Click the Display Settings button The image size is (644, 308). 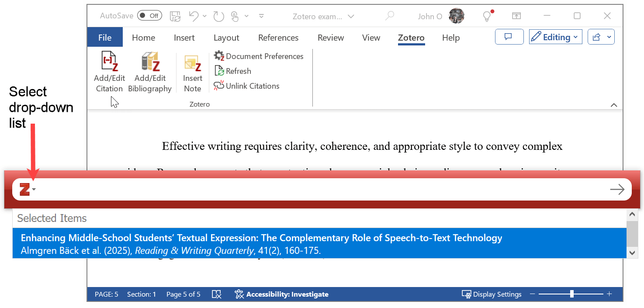(492, 294)
